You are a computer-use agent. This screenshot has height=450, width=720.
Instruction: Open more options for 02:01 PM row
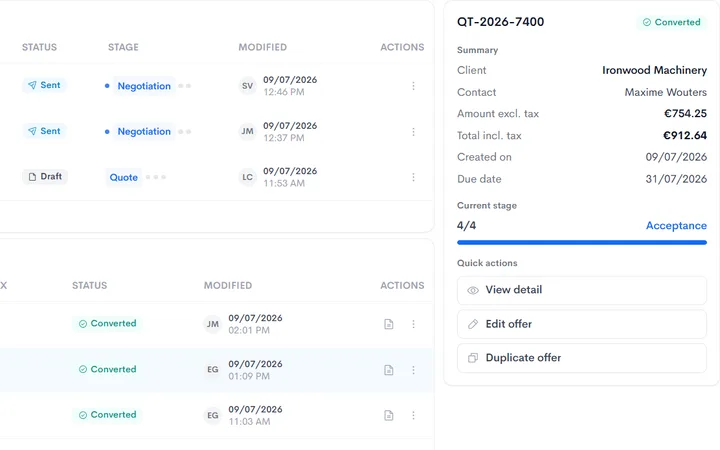[413, 324]
